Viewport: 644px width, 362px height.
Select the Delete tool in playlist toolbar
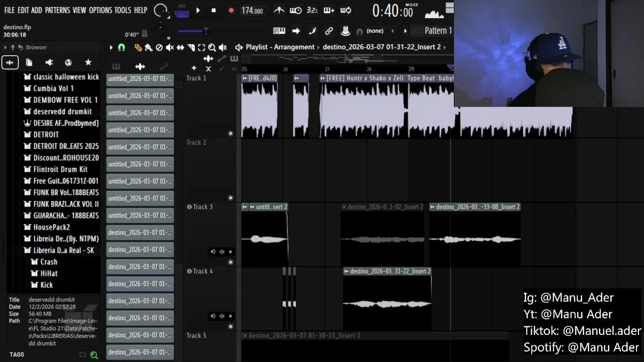click(x=159, y=47)
